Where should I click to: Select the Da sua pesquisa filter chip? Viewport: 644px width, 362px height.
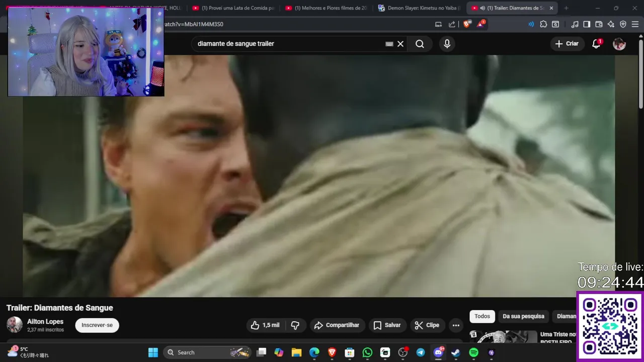[x=523, y=316]
